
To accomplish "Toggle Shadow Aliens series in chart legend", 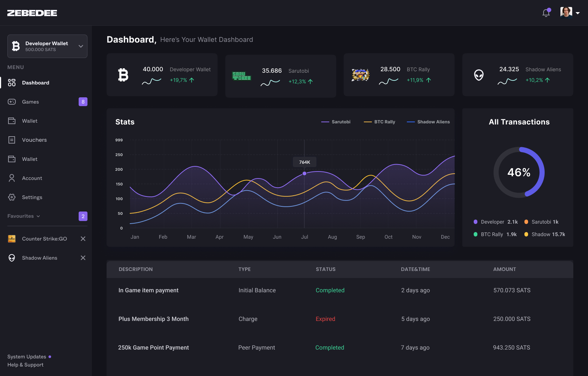I will [x=429, y=122].
